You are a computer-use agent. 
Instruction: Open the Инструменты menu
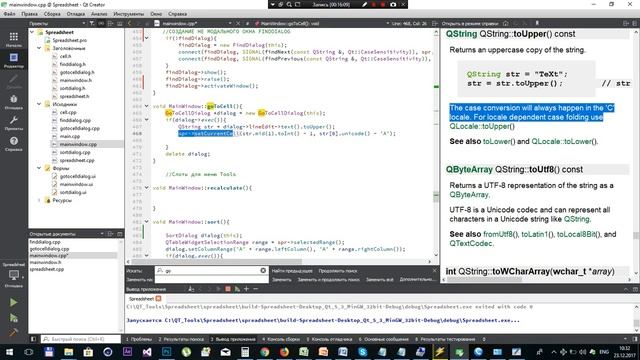pyautogui.click(x=129, y=14)
